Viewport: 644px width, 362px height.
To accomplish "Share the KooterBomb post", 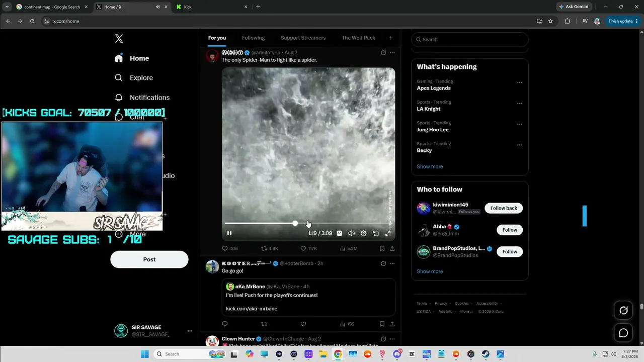I will point(392,324).
